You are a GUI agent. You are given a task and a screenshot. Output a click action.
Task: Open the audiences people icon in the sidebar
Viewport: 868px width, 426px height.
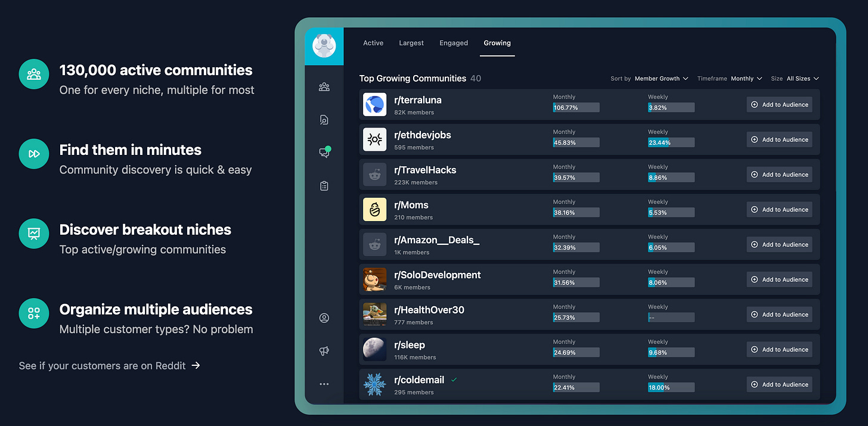tap(324, 87)
